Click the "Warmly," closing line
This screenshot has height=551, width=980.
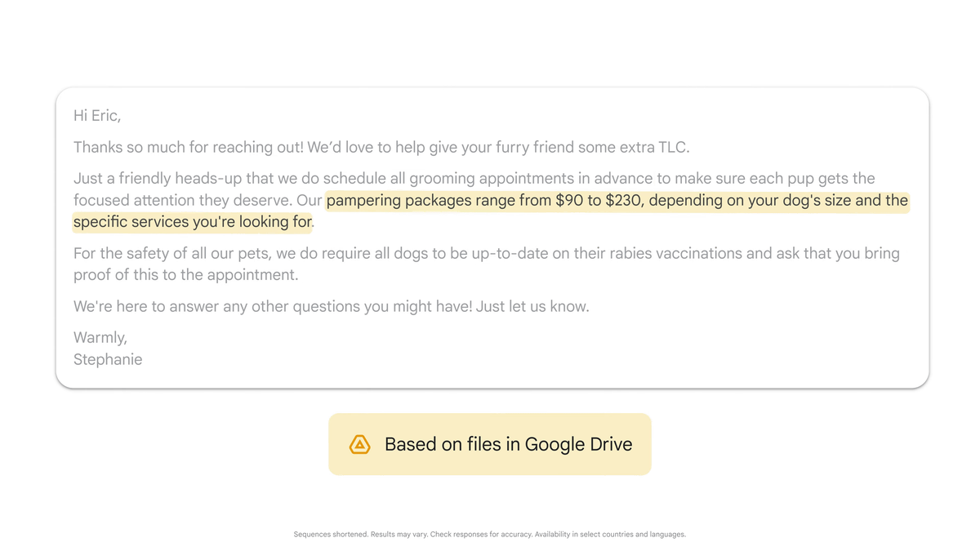100,338
